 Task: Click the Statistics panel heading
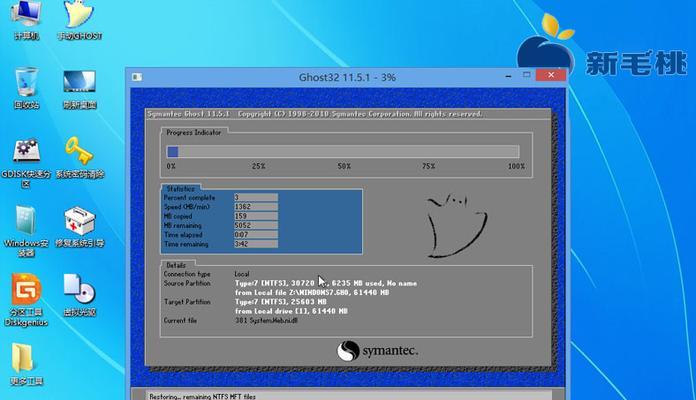tap(180, 189)
